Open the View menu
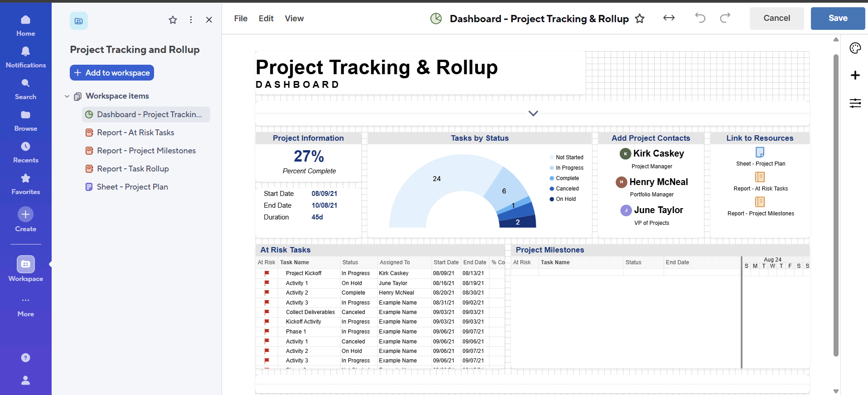The height and width of the screenshot is (395, 868). click(294, 19)
